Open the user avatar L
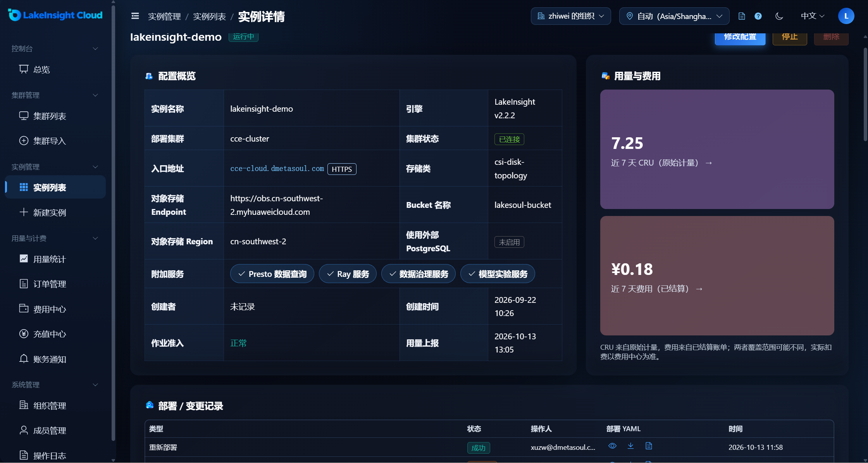This screenshot has width=868, height=463. 846,16
